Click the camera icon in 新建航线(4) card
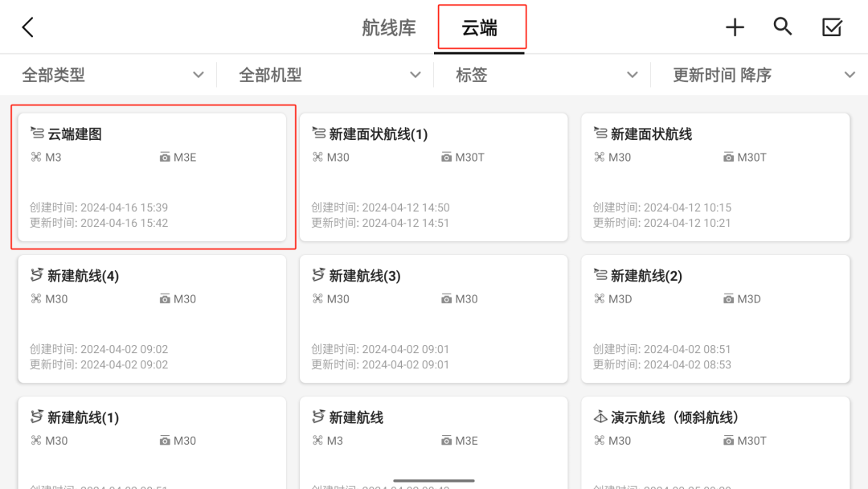Image resolution: width=868 pixels, height=489 pixels. point(165,299)
